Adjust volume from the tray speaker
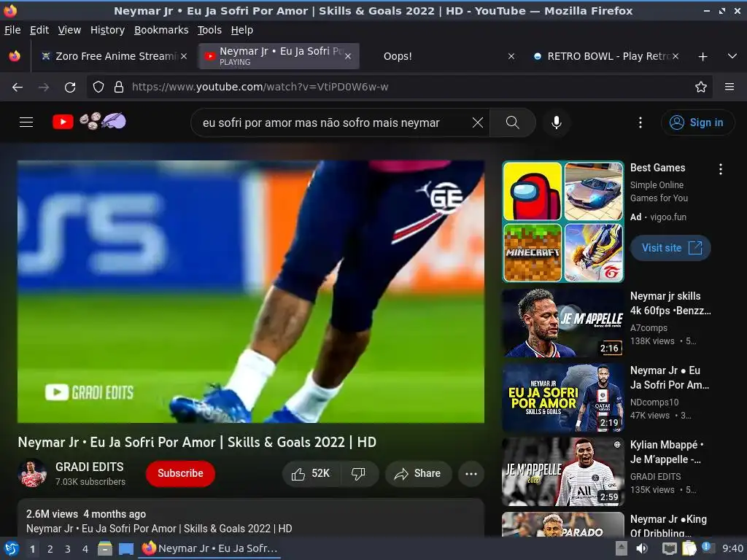 (642, 548)
